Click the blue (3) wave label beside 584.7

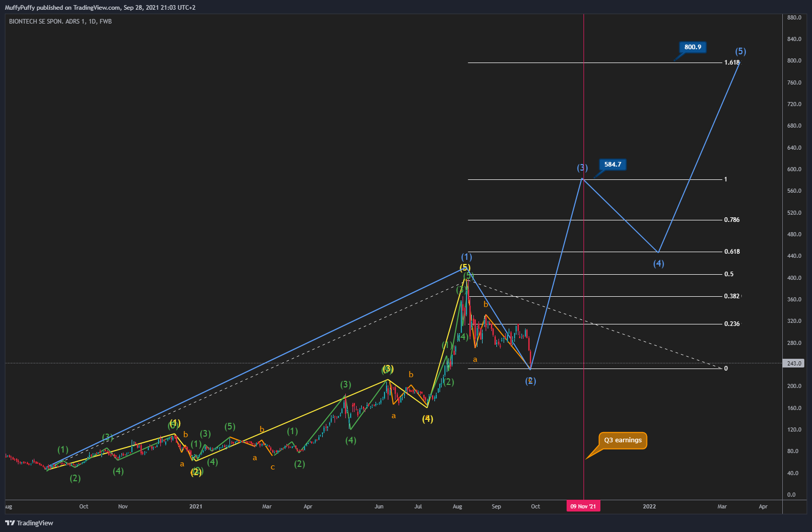point(582,168)
